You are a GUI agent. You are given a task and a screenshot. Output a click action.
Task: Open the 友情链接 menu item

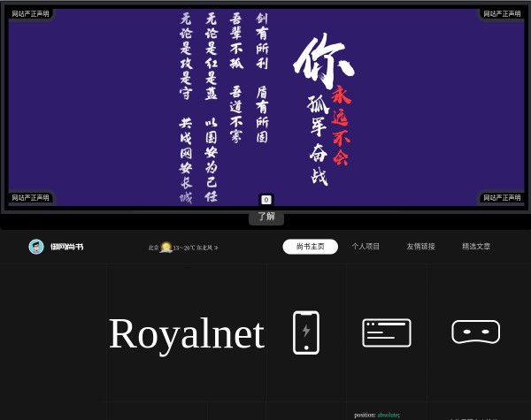(420, 247)
